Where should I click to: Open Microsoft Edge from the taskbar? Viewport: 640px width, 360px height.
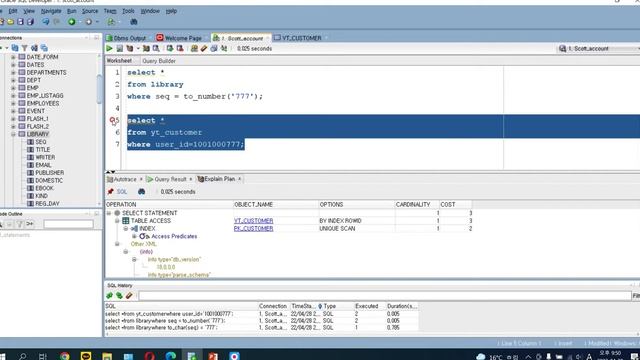(x=171, y=356)
